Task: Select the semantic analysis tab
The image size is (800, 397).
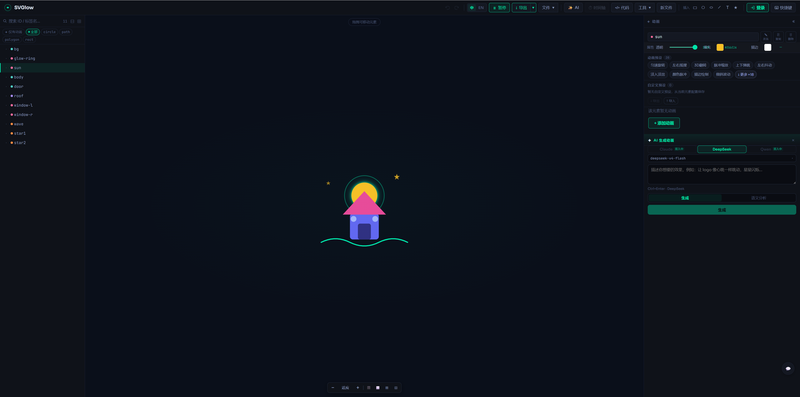Action: tap(759, 197)
